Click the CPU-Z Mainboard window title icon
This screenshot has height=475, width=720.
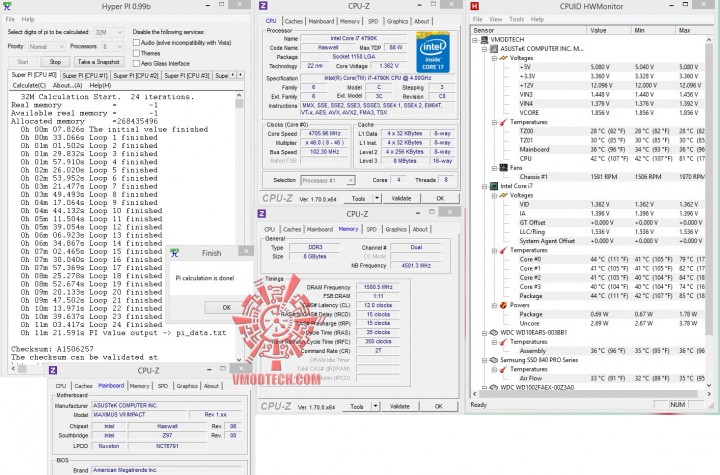click(53, 370)
